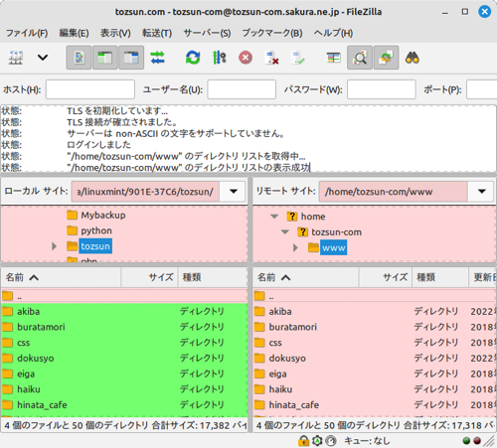Expand tozsun folder in local tree

click(x=55, y=246)
